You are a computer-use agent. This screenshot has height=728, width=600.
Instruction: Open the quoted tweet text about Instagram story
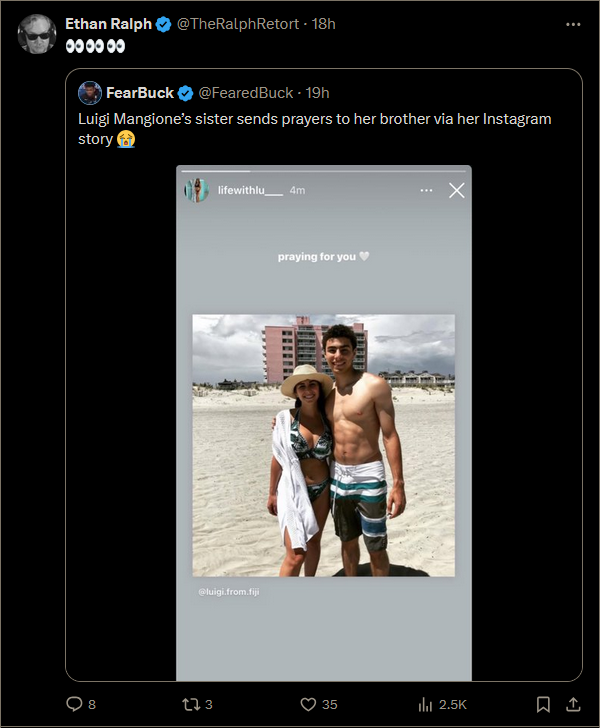point(314,129)
